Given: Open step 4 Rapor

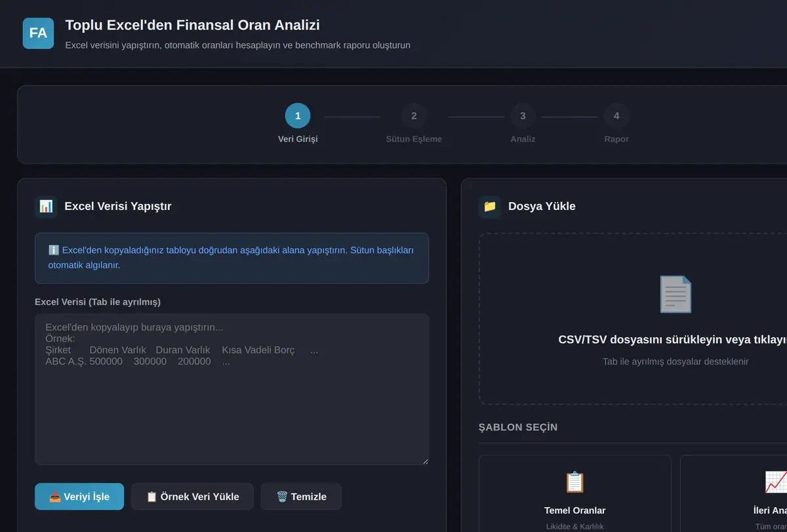Looking at the screenshot, I should tap(616, 115).
